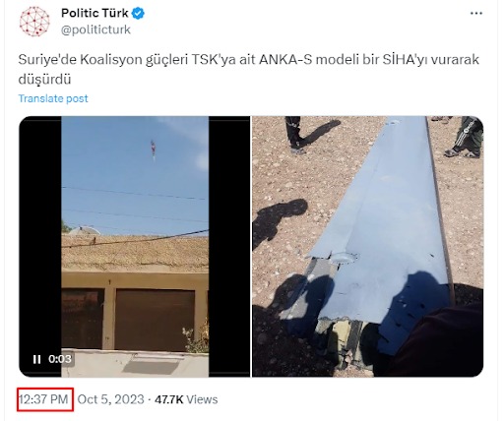Open the drone wreckage photo on the right
Viewport: 504px width, 421px height.
[367, 246]
